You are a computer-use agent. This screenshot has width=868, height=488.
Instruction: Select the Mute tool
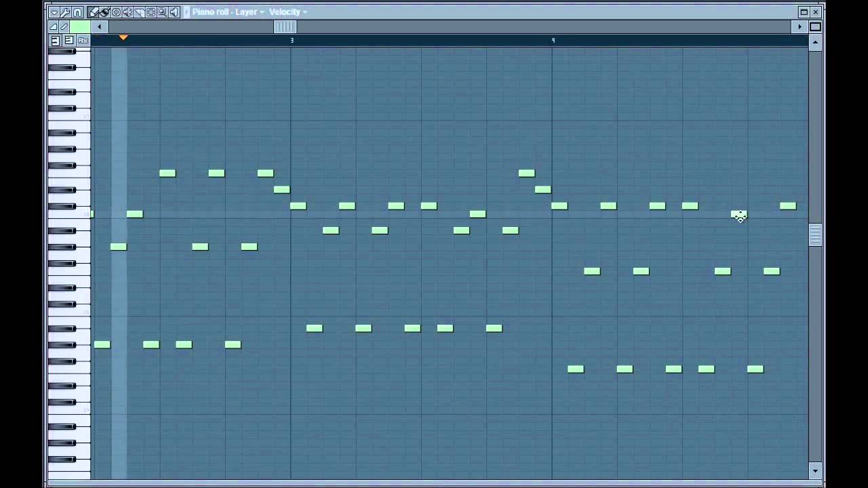[127, 12]
